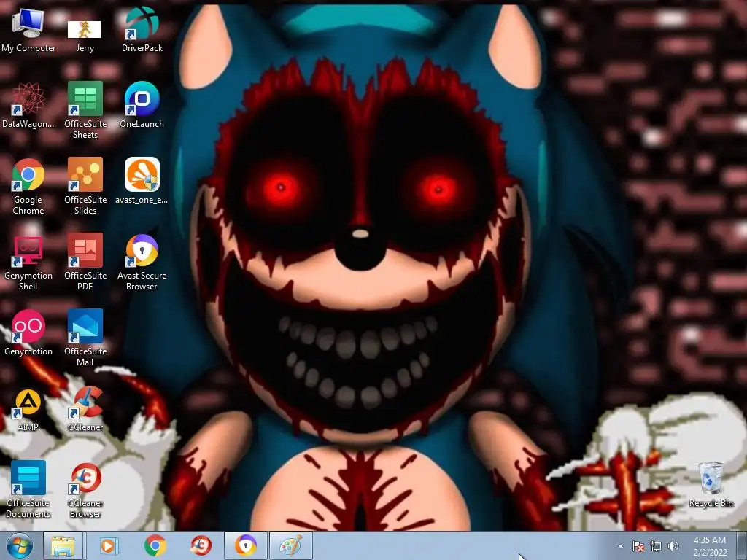747x560 pixels.
Task: Launch OfficeSuite Sheets
Action: point(85,111)
